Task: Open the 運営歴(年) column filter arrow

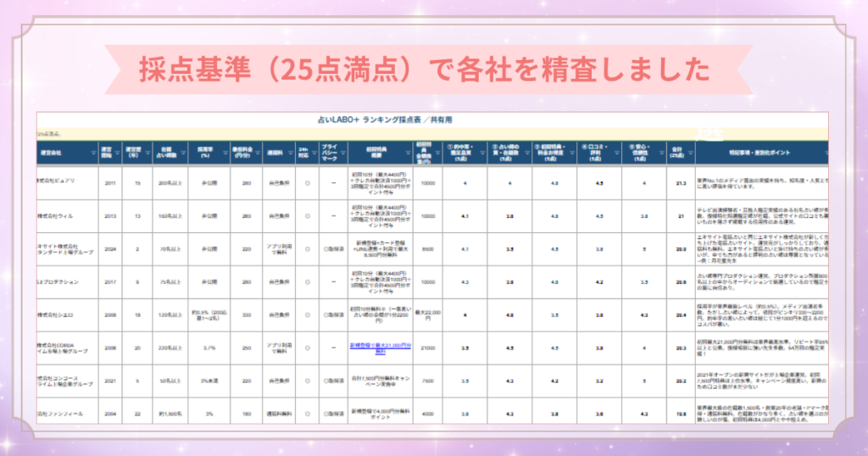Action: click(x=147, y=153)
